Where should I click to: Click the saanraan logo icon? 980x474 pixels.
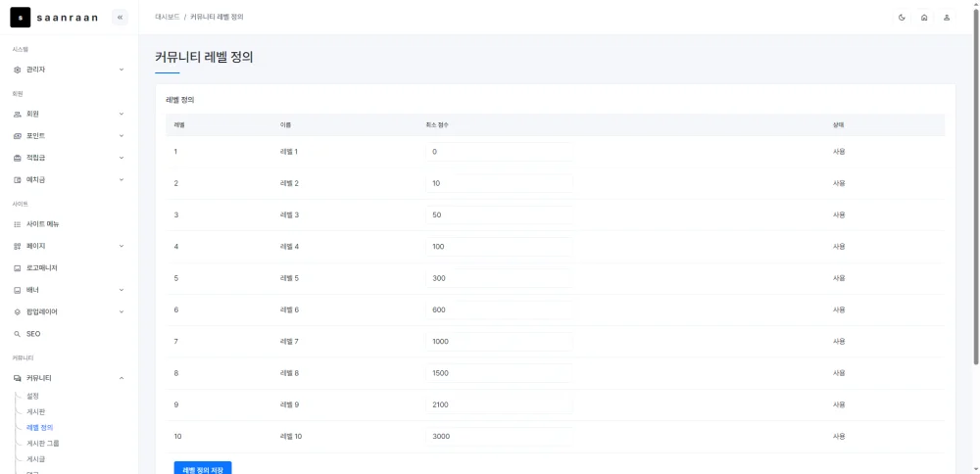(20, 18)
